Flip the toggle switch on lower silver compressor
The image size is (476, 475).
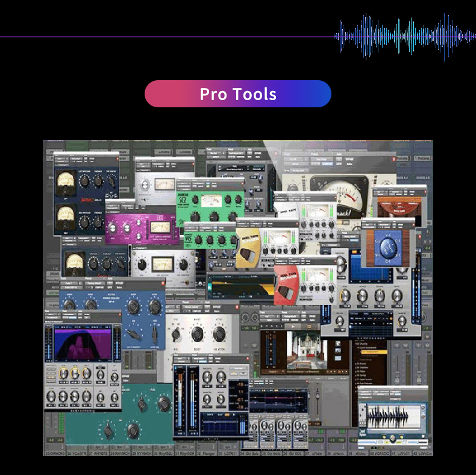tap(187, 283)
